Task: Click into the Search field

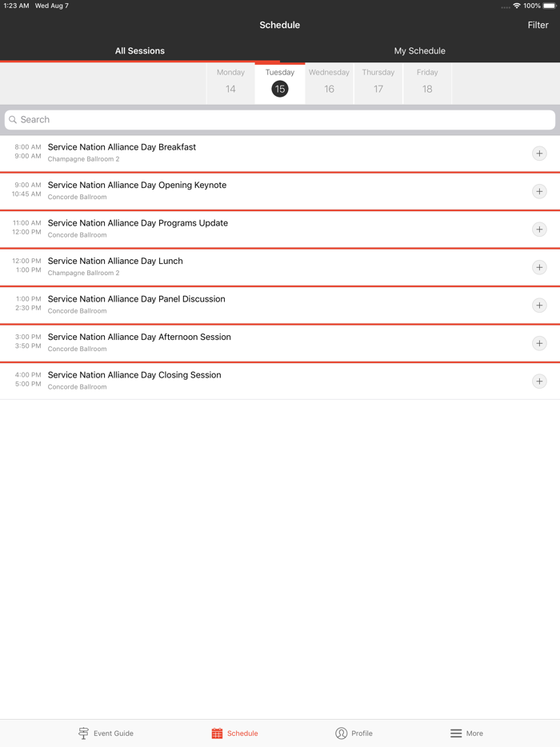Action: click(280, 120)
